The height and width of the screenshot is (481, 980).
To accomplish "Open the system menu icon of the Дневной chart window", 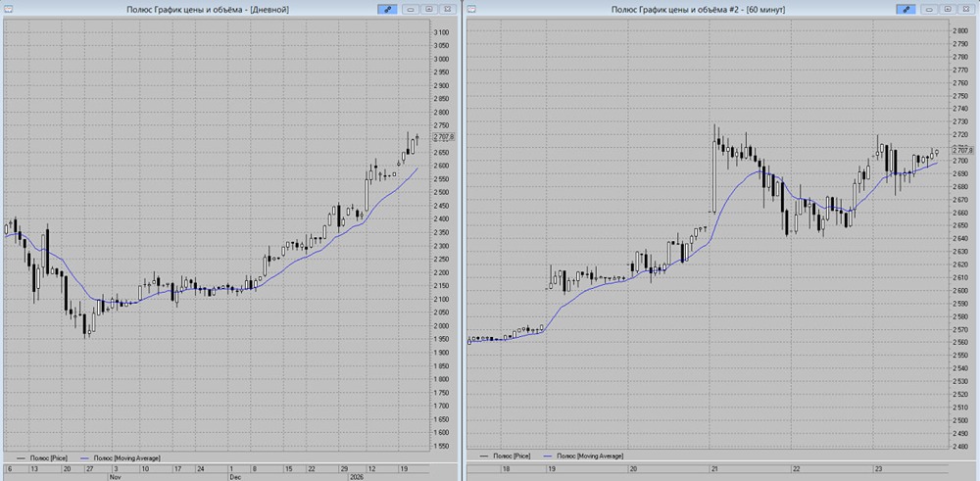I will point(8,9).
